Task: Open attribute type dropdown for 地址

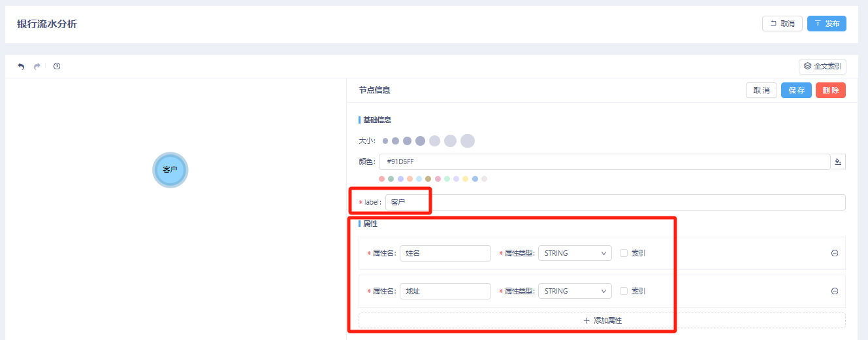Action: point(575,292)
